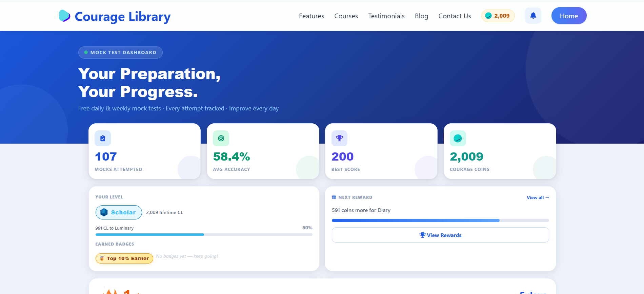
Task: Select the Scholar level badge
Action: 119,212
